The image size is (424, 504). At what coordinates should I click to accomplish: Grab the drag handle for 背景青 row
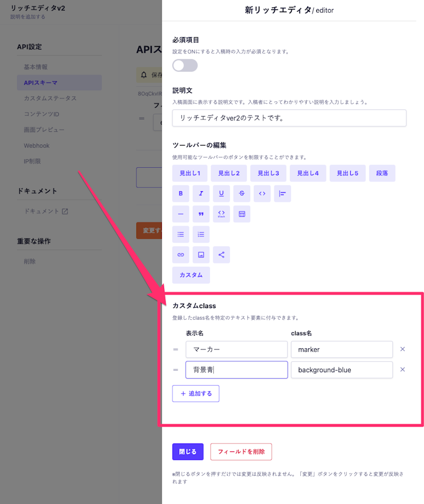pyautogui.click(x=176, y=370)
